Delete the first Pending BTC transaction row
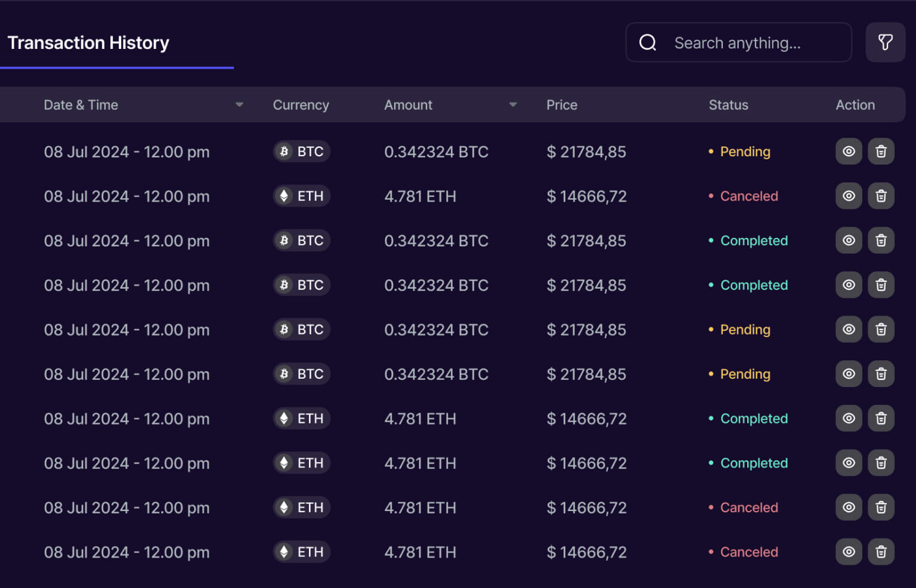Screen dimensions: 916x588 click(881, 151)
